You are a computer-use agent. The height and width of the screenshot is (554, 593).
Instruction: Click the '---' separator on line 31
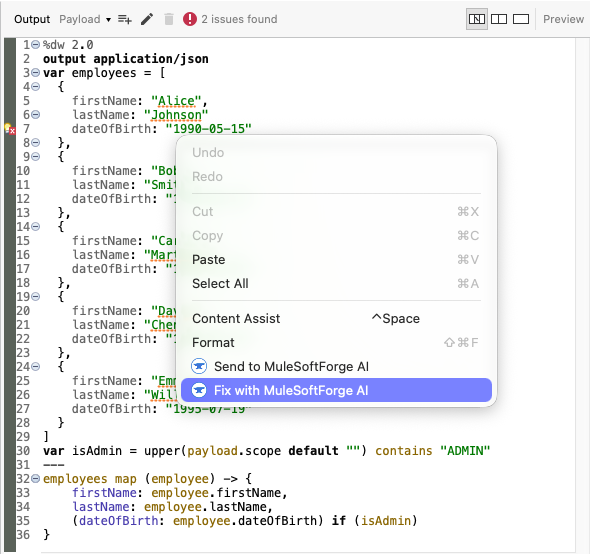[x=54, y=465]
